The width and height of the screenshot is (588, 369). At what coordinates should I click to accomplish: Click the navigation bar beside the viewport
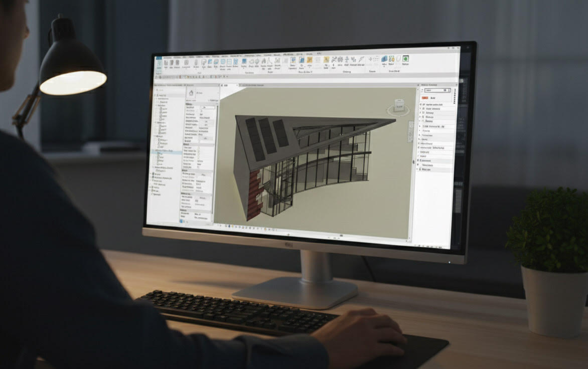click(414, 162)
